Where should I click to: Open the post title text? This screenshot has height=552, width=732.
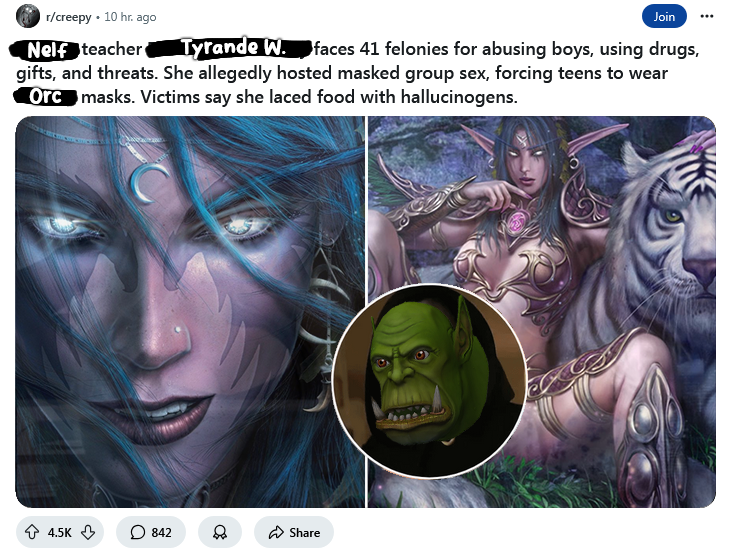pyautogui.click(x=357, y=72)
